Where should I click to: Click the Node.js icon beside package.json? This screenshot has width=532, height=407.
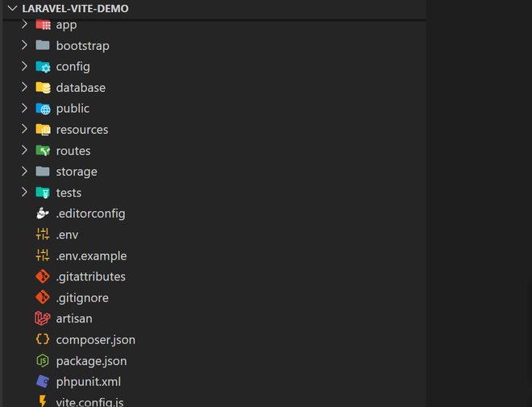tap(43, 360)
